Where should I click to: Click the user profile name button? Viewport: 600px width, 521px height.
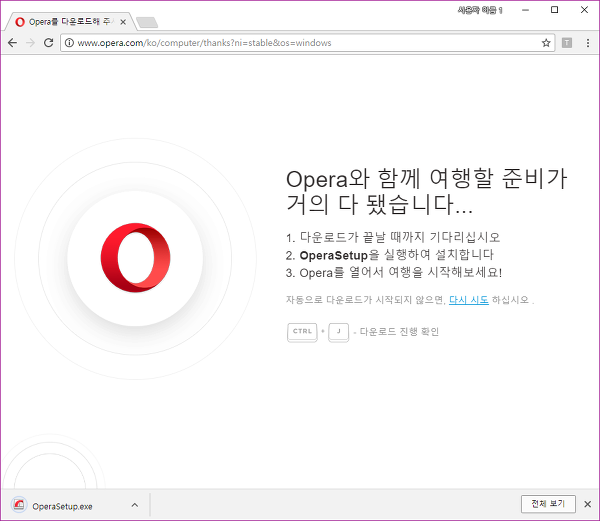(x=480, y=10)
